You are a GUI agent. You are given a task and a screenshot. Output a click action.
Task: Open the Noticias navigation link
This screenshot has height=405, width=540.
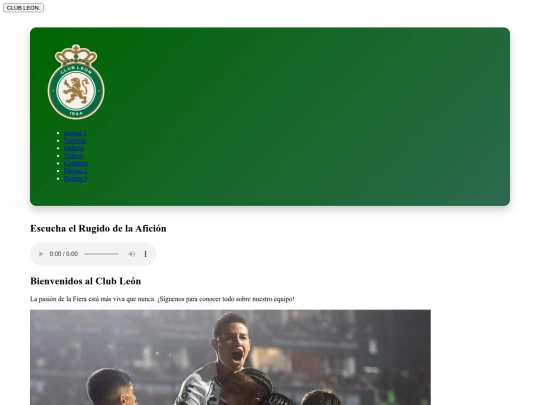click(75, 141)
